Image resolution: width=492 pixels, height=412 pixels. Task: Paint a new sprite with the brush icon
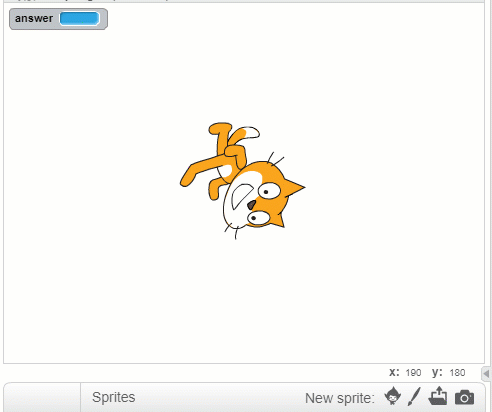414,397
